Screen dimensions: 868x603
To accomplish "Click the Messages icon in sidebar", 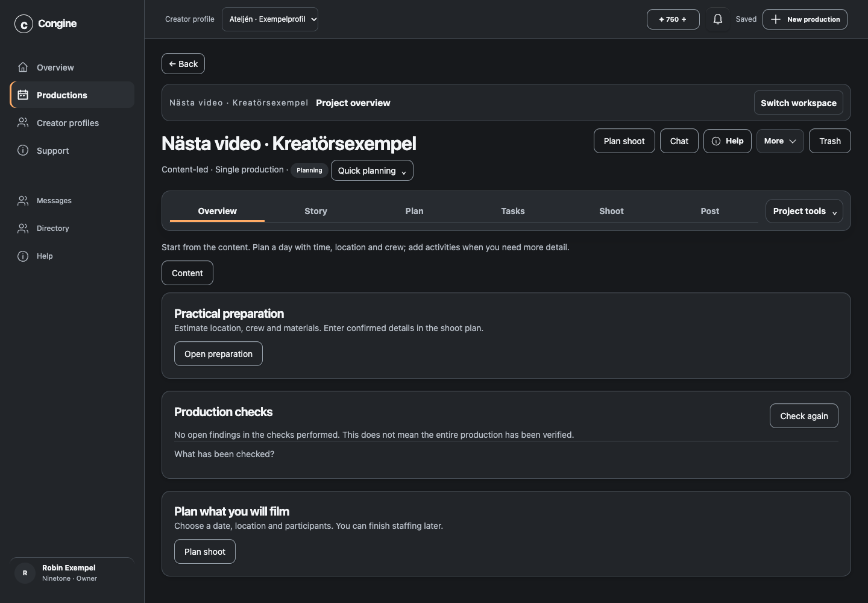I will coord(23,201).
